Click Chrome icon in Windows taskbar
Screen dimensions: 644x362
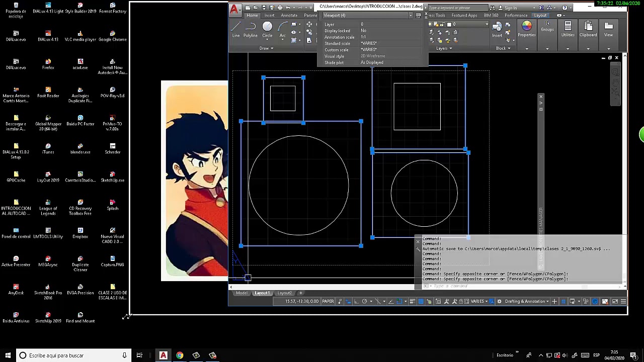180,355
